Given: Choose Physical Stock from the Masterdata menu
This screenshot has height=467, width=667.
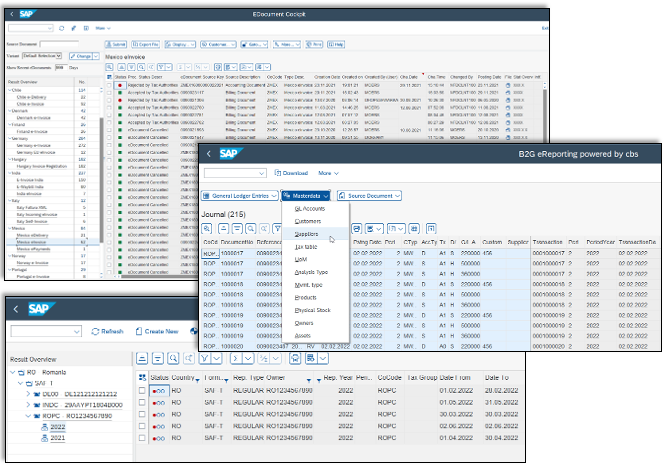Looking at the screenshot, I should (x=313, y=310).
